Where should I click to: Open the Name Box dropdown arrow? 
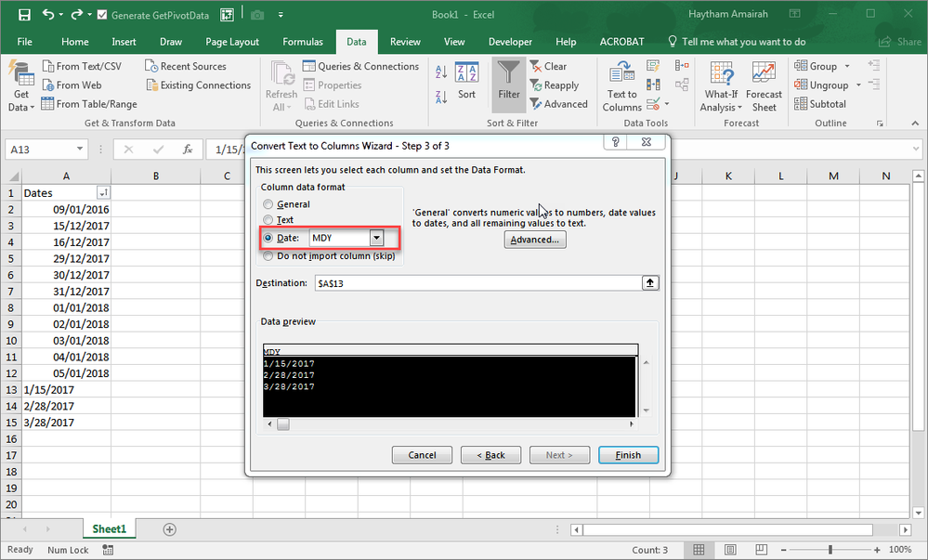point(79,150)
